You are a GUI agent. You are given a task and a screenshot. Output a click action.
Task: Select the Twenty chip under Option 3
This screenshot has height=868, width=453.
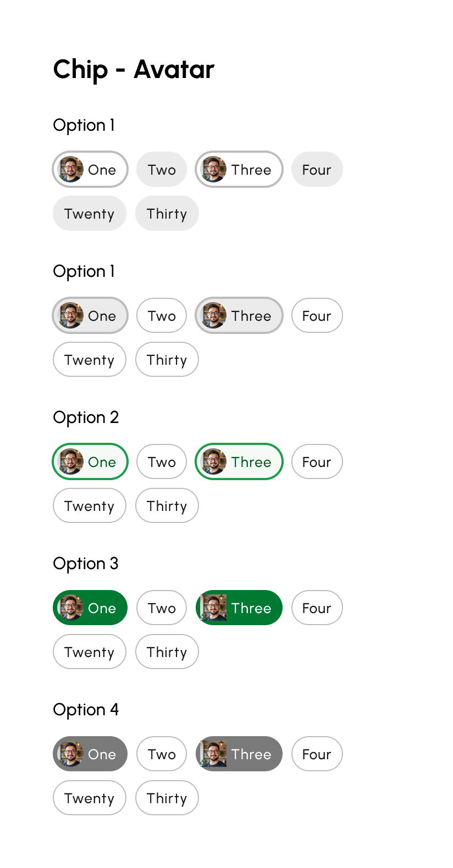[89, 652]
